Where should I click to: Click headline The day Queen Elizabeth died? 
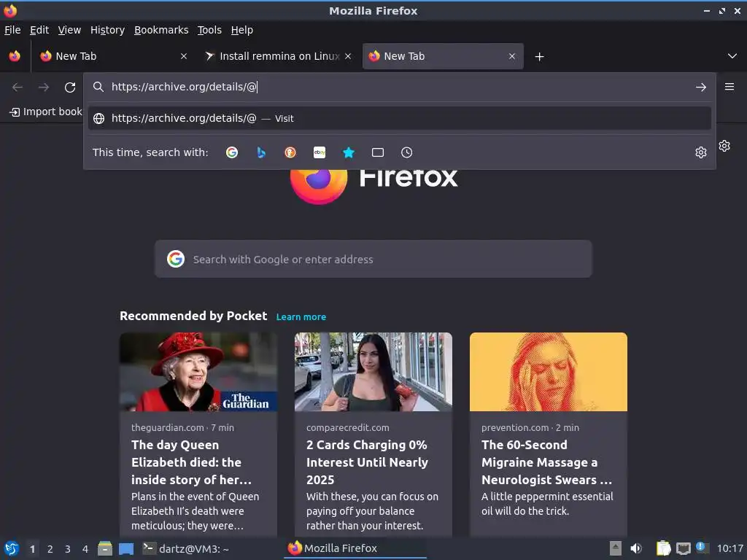pos(192,462)
